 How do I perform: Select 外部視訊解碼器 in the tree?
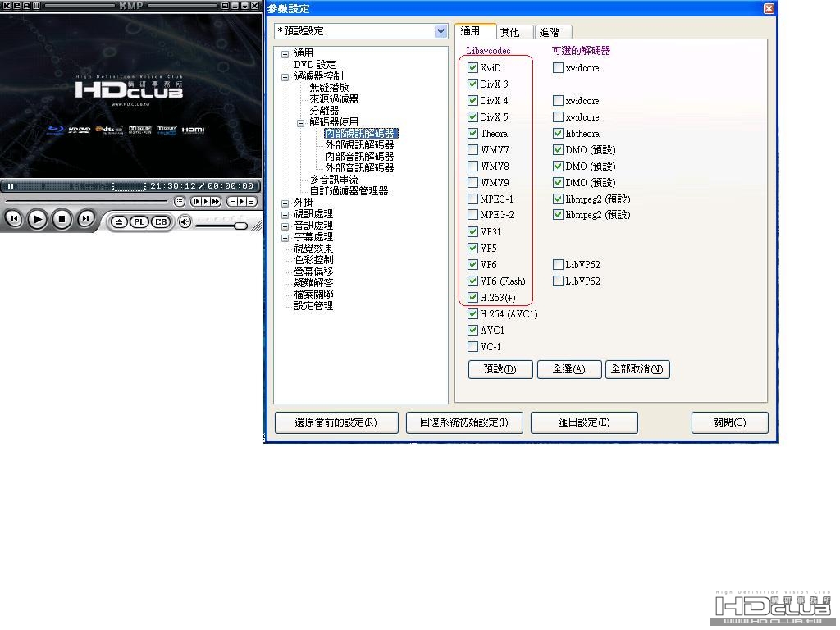tap(359, 144)
